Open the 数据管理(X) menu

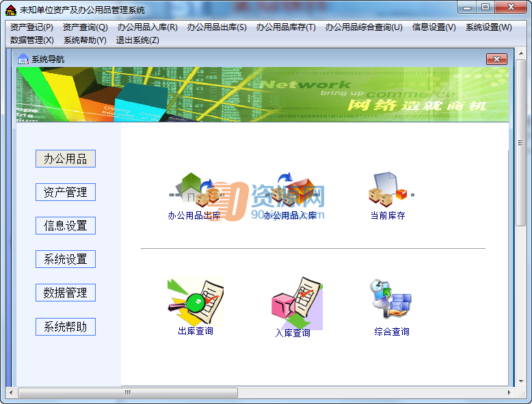click(x=32, y=40)
